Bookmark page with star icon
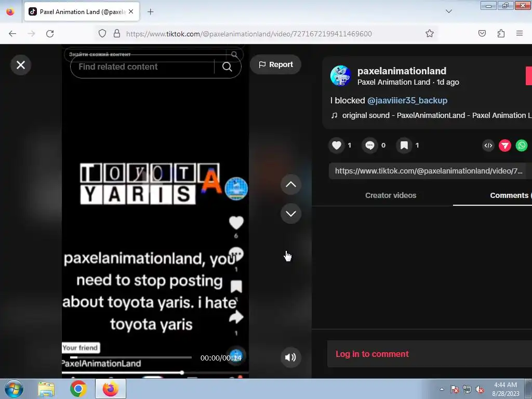This screenshot has width=532, height=399. [x=430, y=33]
